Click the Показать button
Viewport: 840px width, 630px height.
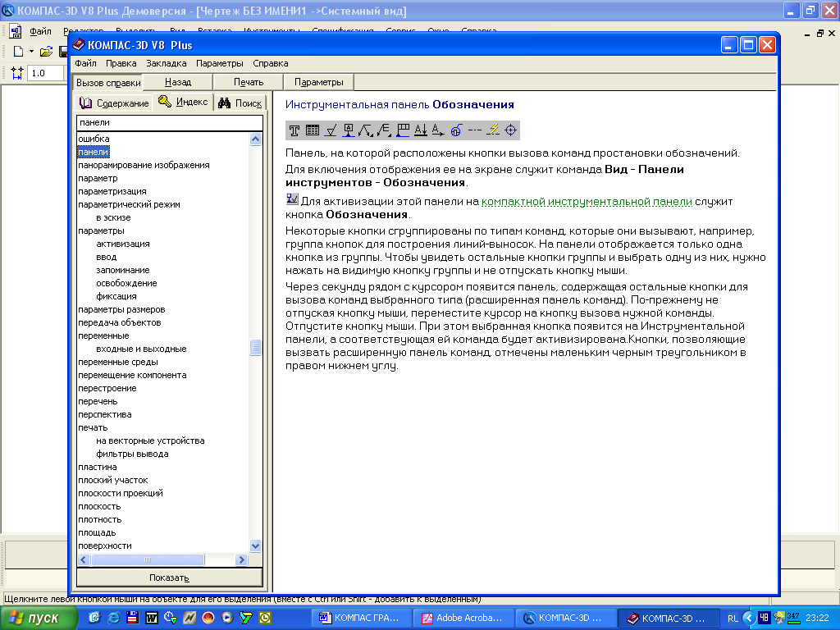coord(169,577)
